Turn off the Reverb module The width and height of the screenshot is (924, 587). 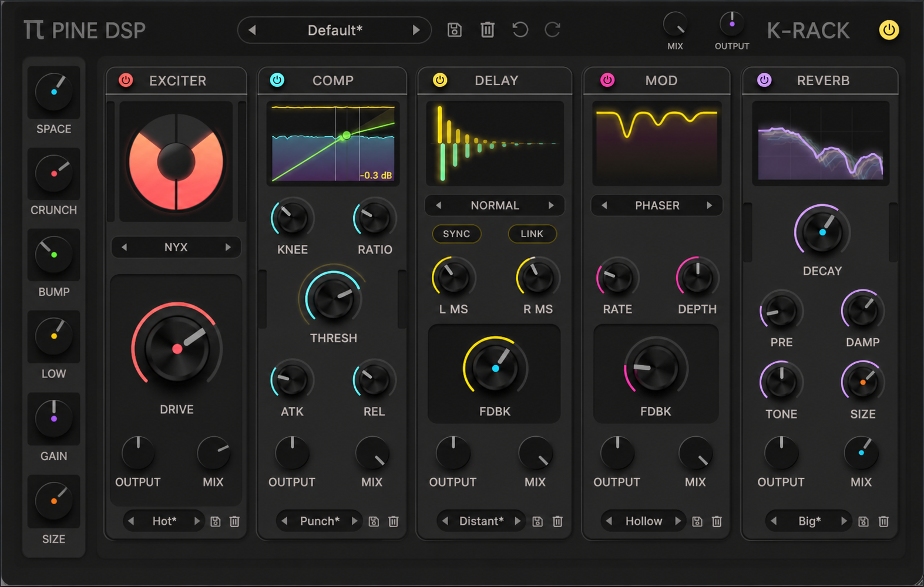point(764,80)
